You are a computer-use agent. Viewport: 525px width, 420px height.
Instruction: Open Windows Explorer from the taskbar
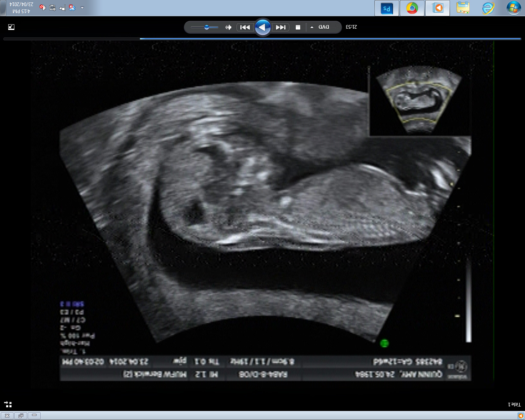coord(463,8)
